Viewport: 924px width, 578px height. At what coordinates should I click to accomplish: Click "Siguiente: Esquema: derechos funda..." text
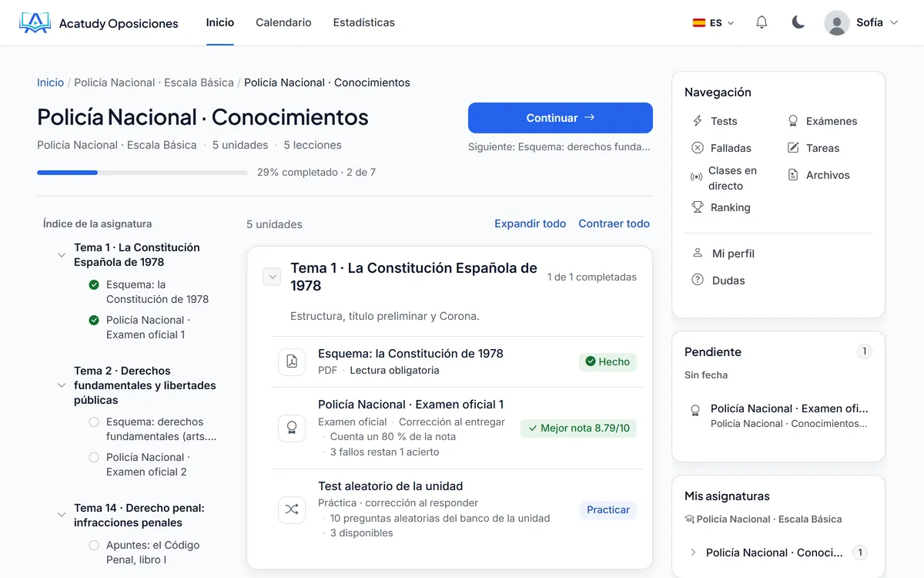tap(559, 146)
